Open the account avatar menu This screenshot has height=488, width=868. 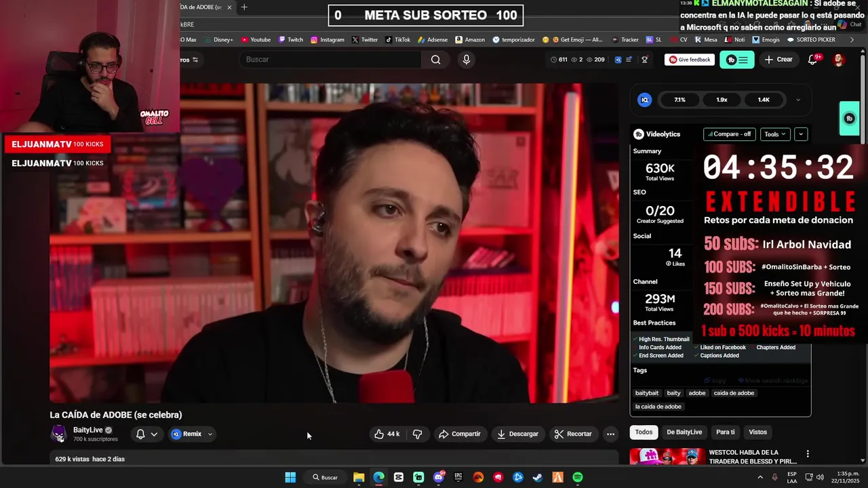click(x=839, y=60)
